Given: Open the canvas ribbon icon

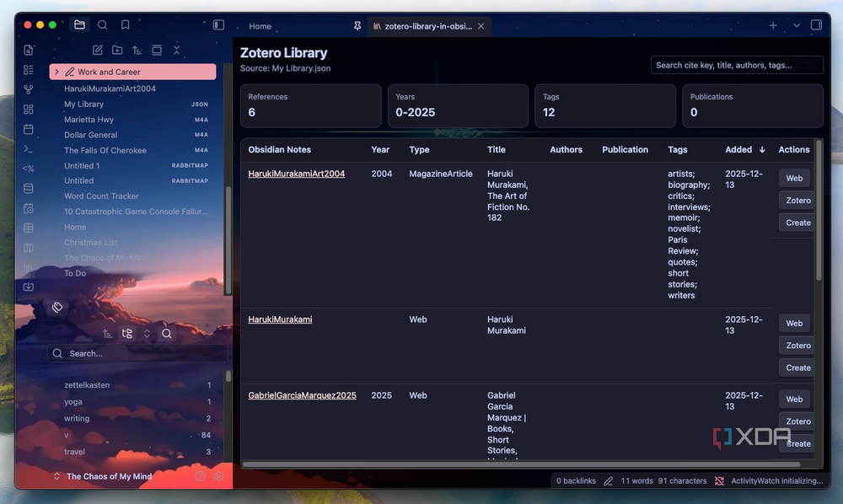Looking at the screenshot, I should pos(29,109).
